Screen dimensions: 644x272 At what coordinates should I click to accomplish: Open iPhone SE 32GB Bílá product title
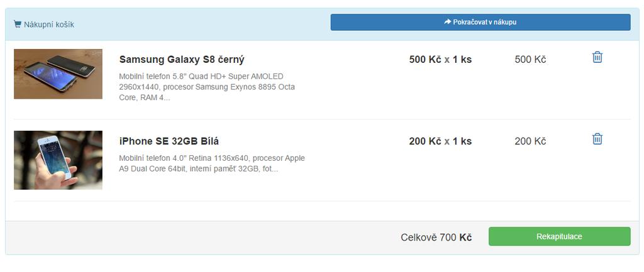click(169, 141)
